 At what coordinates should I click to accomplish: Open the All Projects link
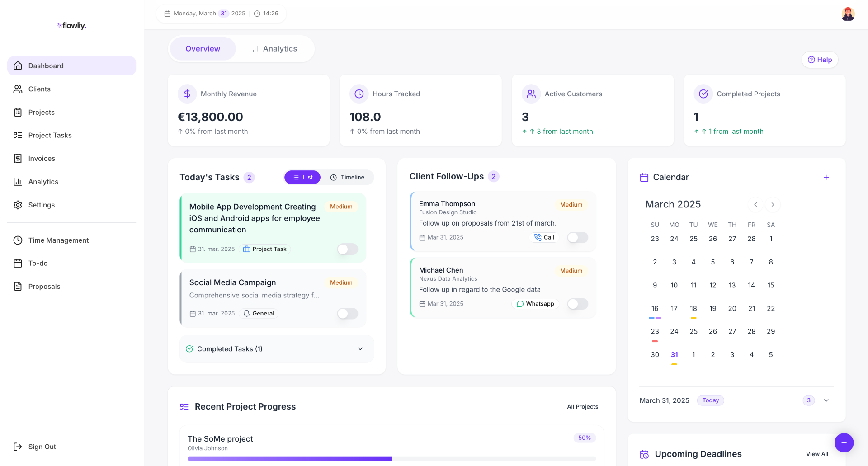(582, 407)
